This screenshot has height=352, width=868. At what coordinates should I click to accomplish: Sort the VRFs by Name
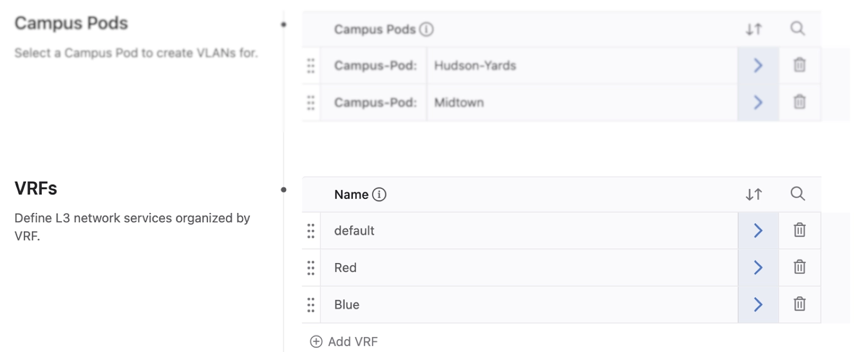[x=754, y=195]
